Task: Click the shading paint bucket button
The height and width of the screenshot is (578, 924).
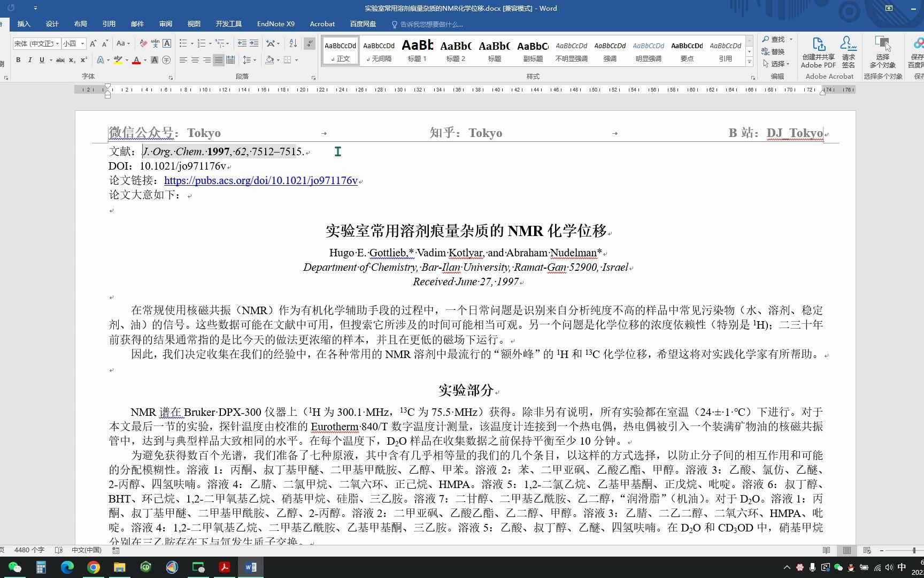Action: tap(269, 60)
